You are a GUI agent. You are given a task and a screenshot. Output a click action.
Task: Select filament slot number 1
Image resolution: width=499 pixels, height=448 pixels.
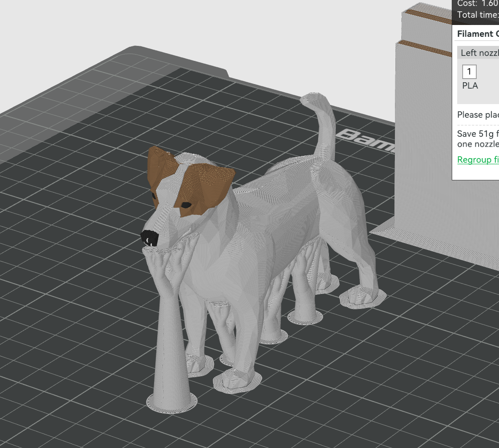point(469,72)
